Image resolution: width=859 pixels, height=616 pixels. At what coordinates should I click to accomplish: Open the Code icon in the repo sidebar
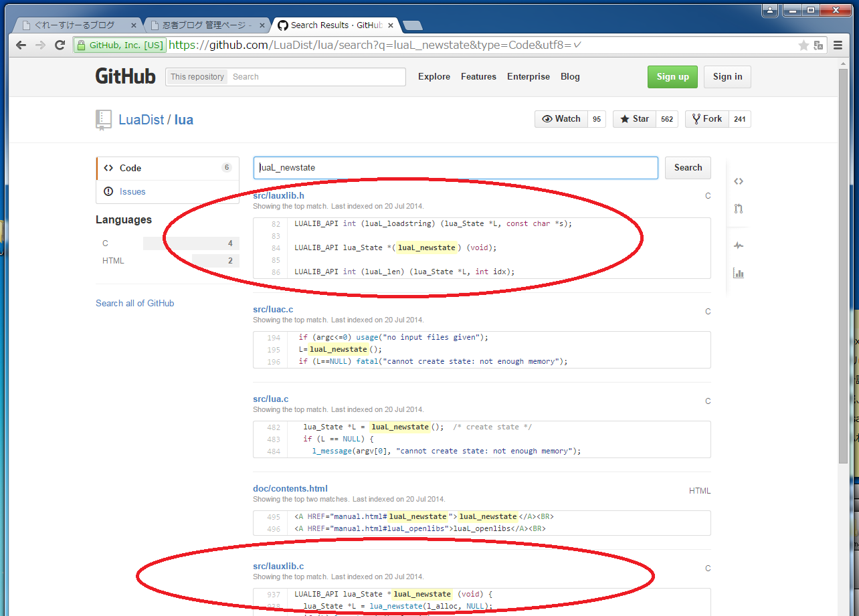point(739,181)
